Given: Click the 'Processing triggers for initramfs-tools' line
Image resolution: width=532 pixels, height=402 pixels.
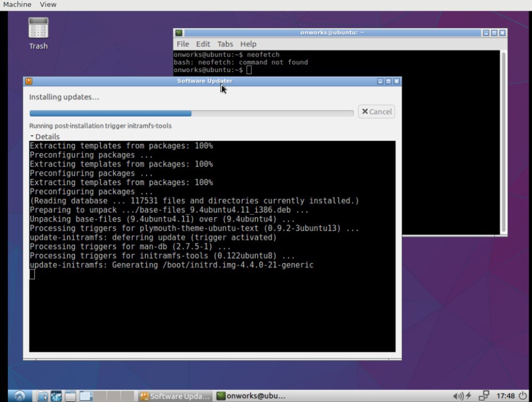Looking at the screenshot, I should (x=162, y=256).
